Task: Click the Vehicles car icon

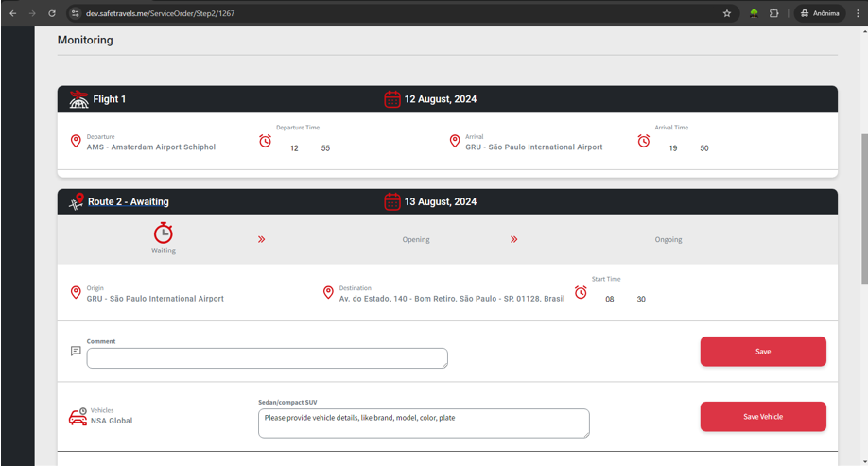Action: (x=78, y=417)
